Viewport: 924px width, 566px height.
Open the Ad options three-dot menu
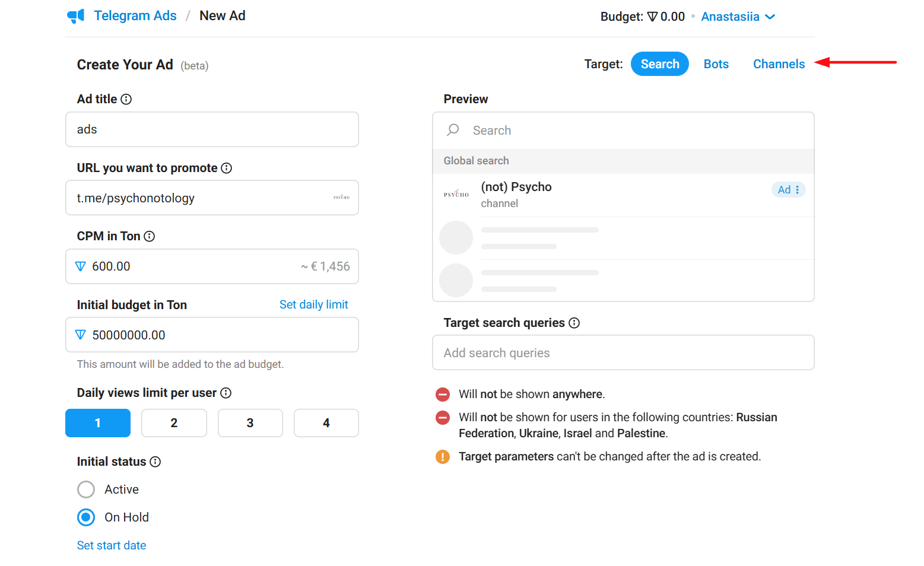coord(797,190)
